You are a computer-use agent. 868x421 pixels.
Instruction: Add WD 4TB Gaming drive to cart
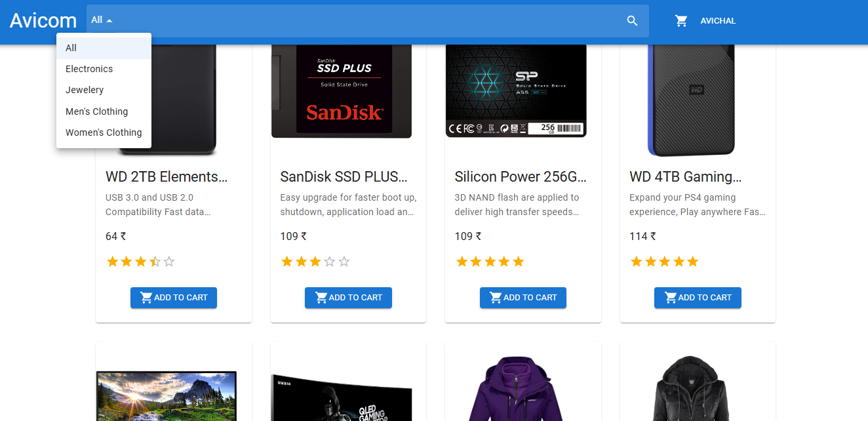coord(698,298)
